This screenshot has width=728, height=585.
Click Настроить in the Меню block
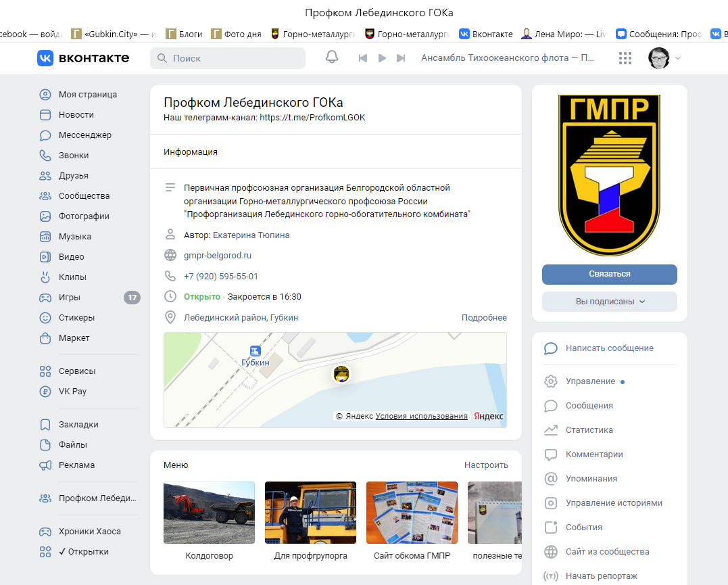(486, 465)
